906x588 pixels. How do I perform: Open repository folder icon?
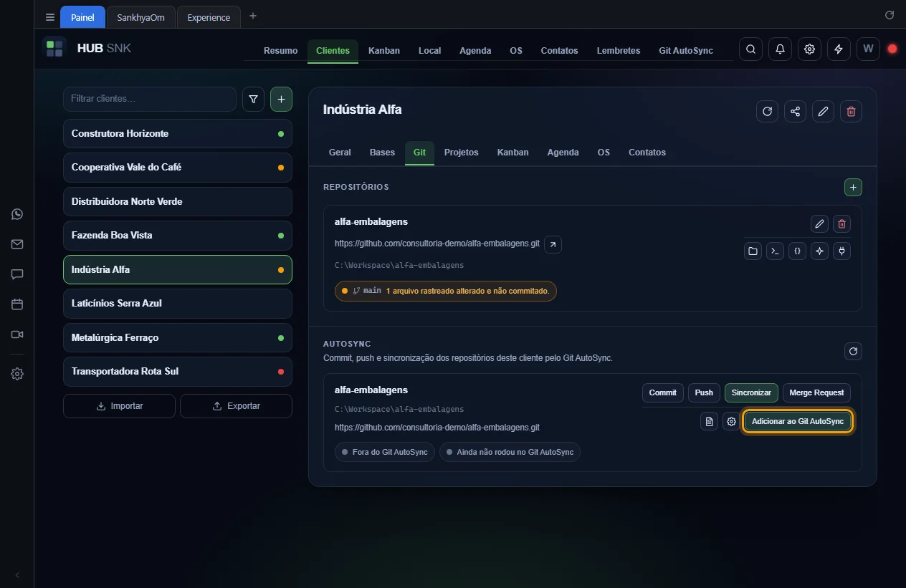click(x=753, y=251)
